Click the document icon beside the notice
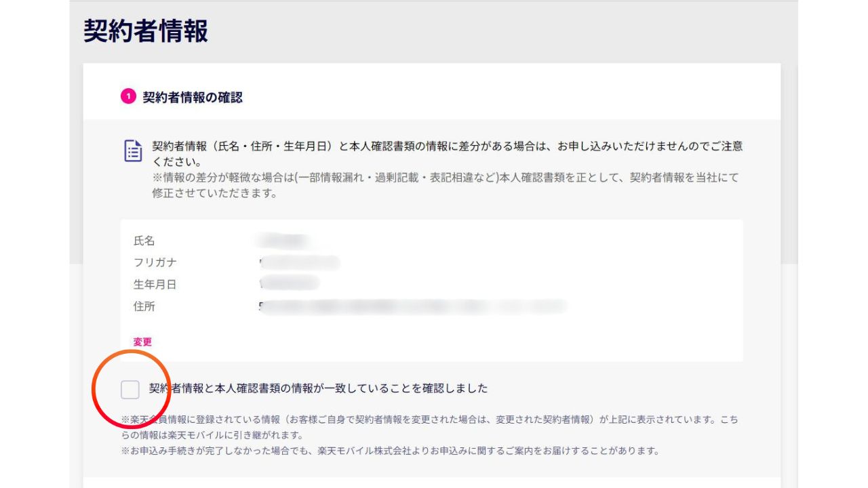The image size is (868, 488). click(133, 150)
